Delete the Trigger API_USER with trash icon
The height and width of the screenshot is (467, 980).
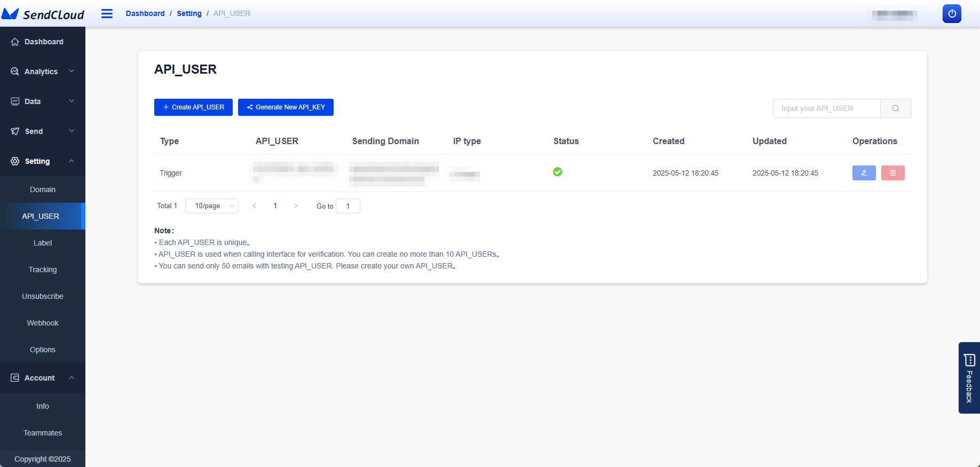coord(892,173)
